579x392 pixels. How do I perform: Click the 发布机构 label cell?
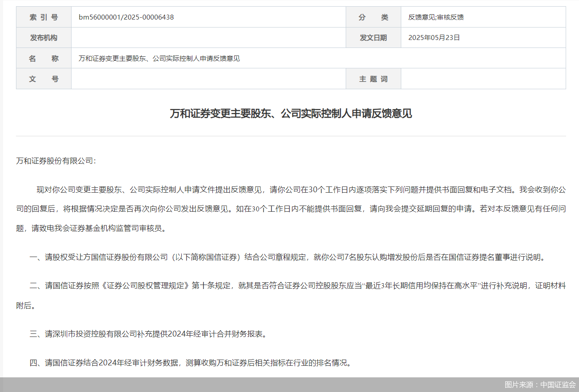(x=44, y=38)
